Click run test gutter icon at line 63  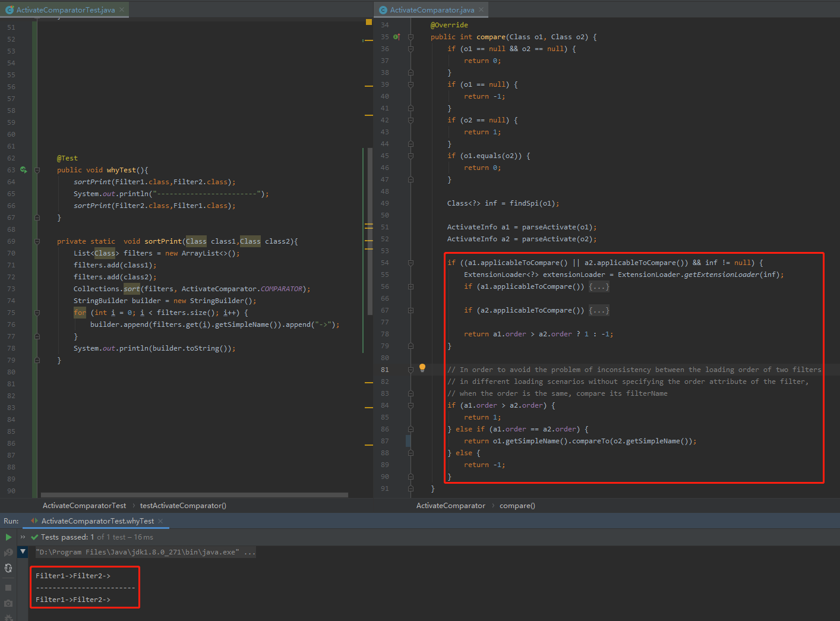click(24, 170)
